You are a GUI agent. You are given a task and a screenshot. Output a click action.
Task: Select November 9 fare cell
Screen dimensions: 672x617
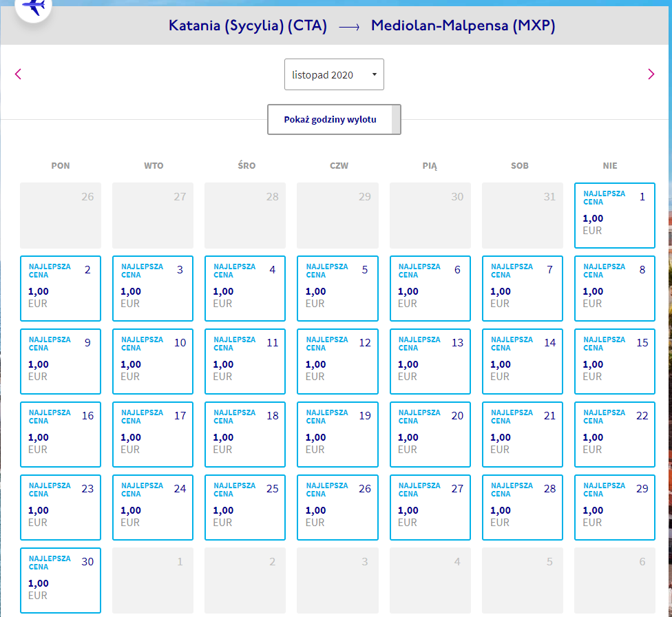[61, 362]
